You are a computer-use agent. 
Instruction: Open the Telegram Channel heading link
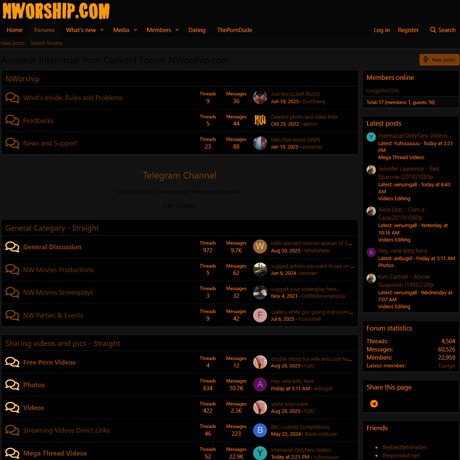click(180, 175)
